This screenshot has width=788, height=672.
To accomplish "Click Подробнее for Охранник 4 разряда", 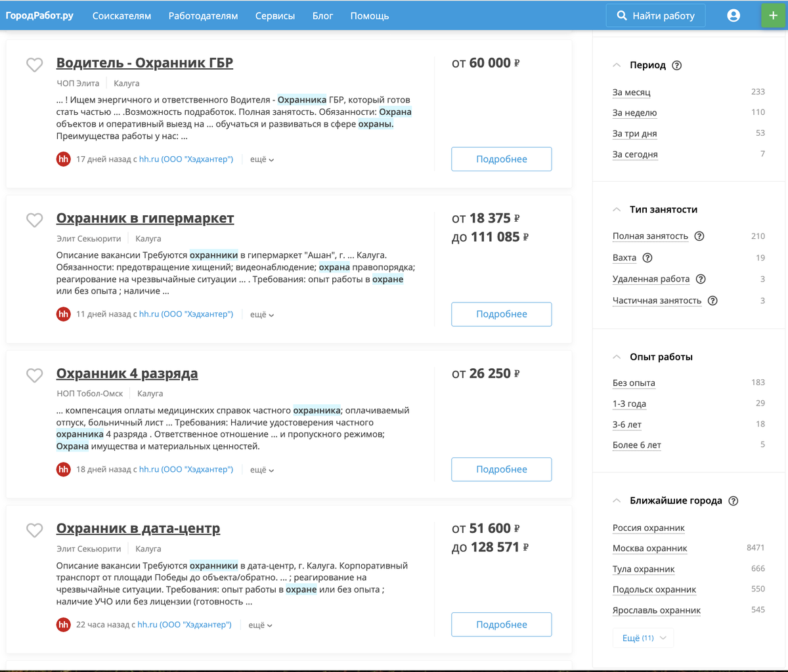I will coord(502,469).
